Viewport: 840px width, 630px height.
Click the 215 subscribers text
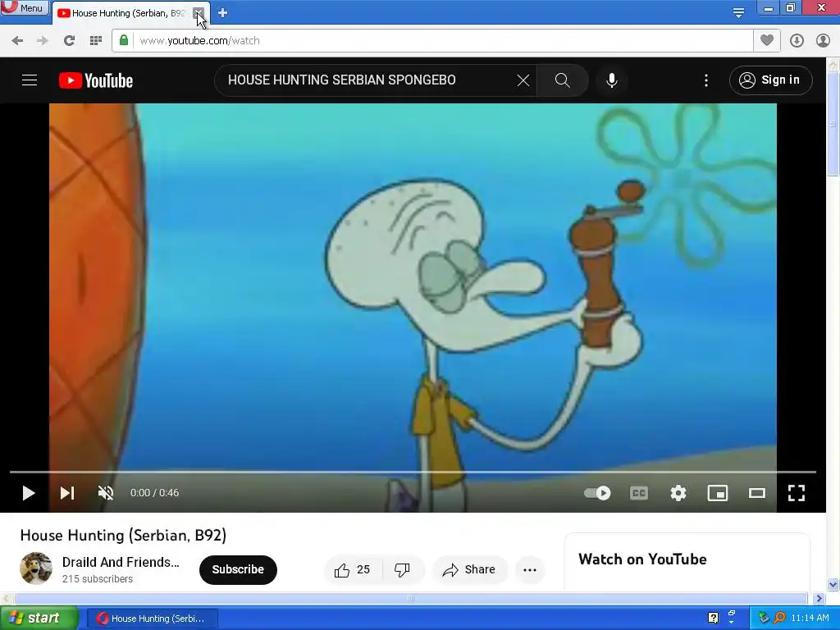[98, 579]
